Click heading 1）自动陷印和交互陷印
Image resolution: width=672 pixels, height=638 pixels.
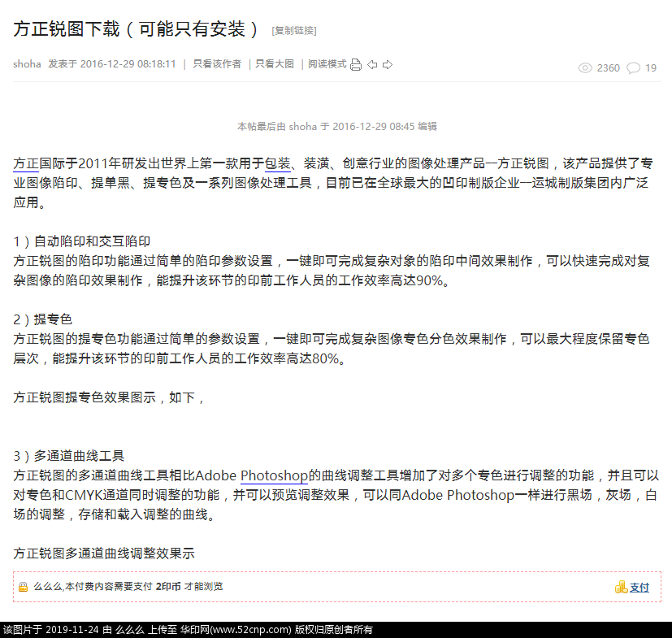tap(81, 241)
